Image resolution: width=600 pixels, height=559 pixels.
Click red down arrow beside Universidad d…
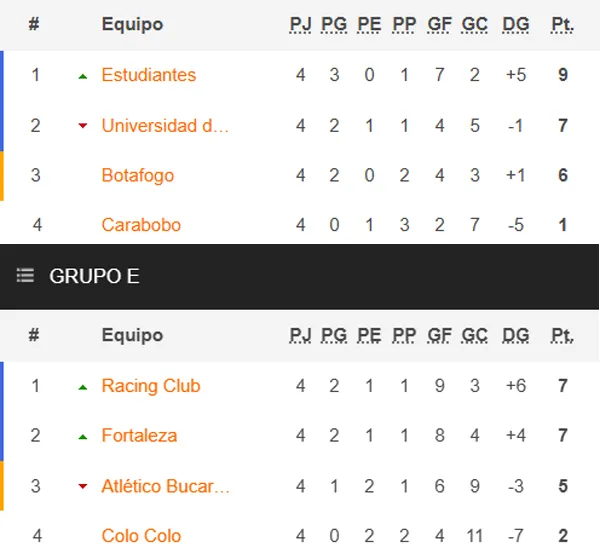[x=82, y=126]
